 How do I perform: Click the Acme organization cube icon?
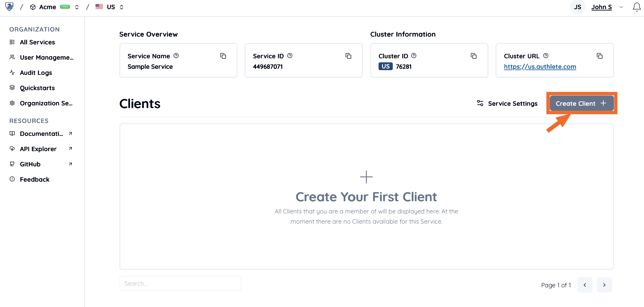(x=33, y=7)
